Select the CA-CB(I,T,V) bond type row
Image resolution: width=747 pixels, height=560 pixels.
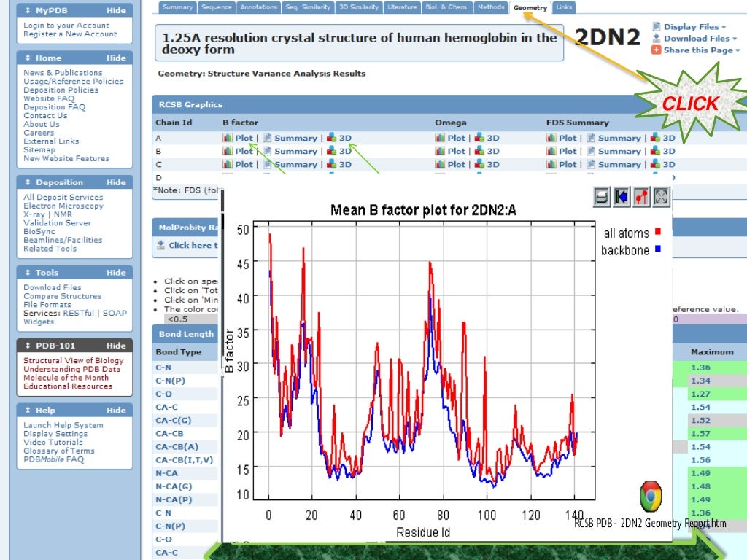click(185, 460)
